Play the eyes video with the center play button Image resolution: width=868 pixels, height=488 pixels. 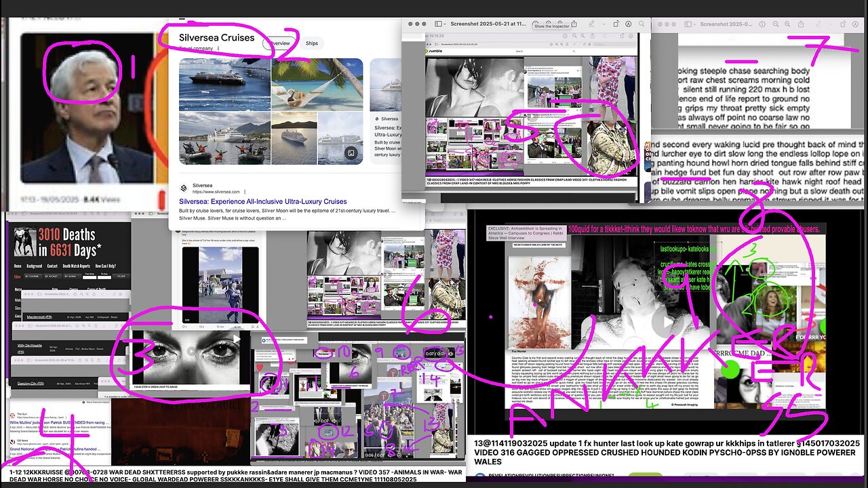click(x=191, y=351)
